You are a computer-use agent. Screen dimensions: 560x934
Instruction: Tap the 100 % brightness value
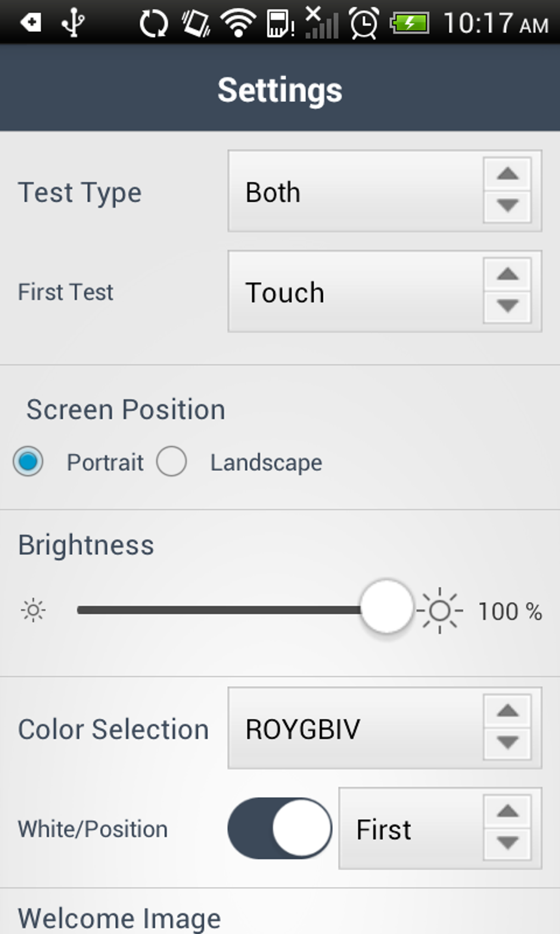pyautogui.click(x=510, y=611)
